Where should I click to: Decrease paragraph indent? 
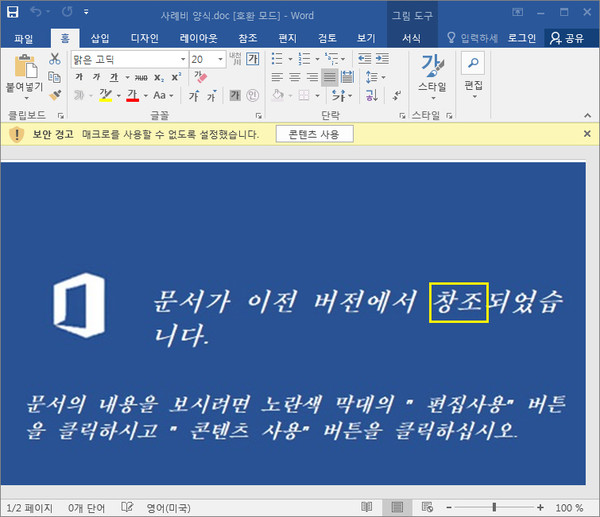click(x=365, y=59)
